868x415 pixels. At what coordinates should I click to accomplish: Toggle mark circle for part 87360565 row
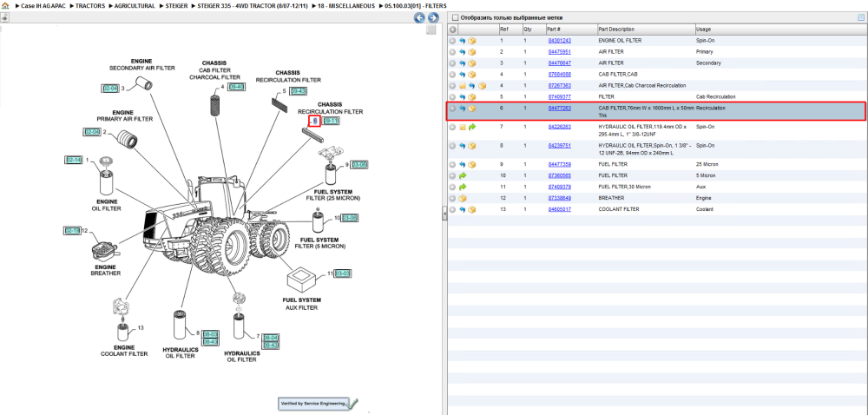pos(452,175)
